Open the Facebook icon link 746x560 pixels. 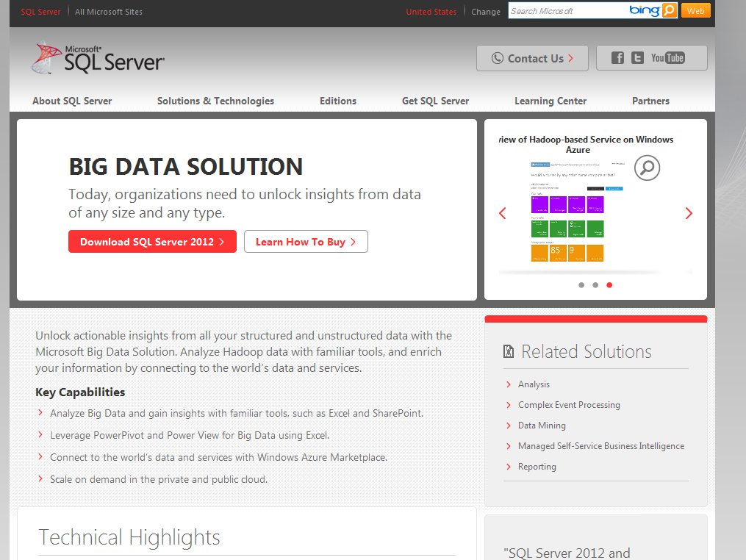pyautogui.click(x=617, y=58)
